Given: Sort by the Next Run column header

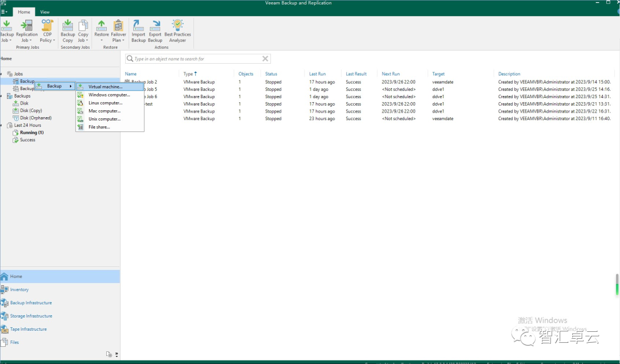Looking at the screenshot, I should (x=391, y=74).
